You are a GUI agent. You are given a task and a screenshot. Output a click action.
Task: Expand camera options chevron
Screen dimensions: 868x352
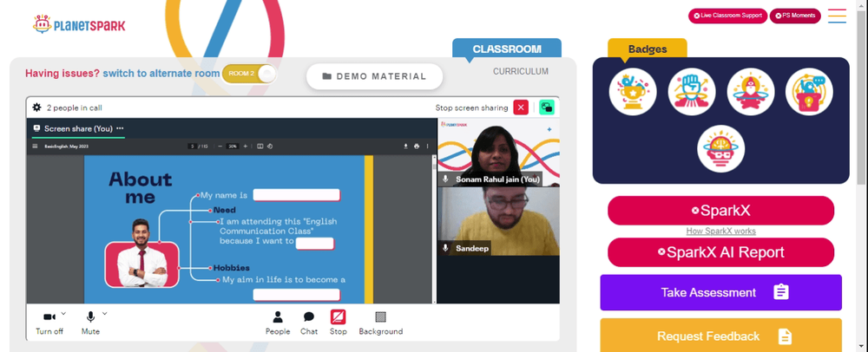[x=63, y=313]
